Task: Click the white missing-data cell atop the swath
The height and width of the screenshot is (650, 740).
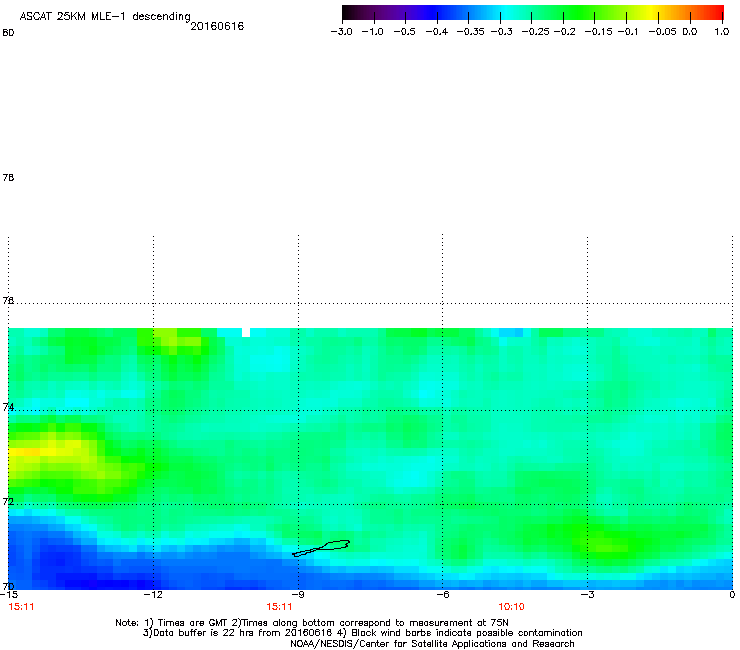Action: [x=246, y=333]
